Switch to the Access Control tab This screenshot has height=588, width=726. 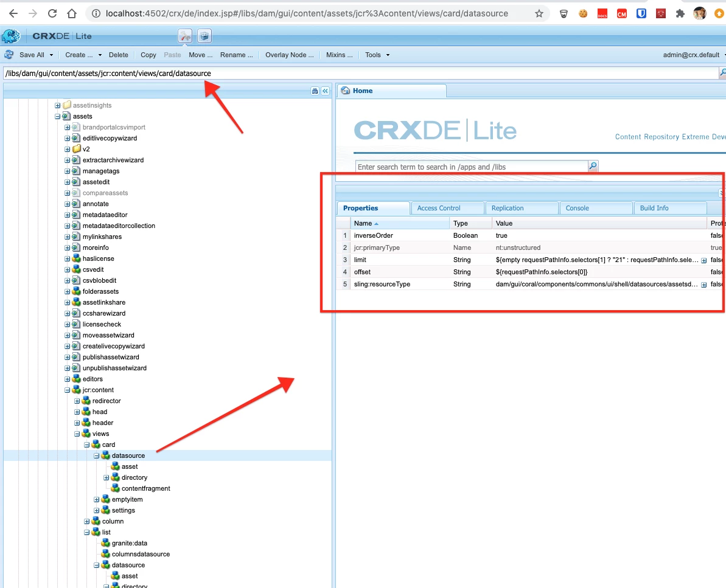tap(447, 208)
